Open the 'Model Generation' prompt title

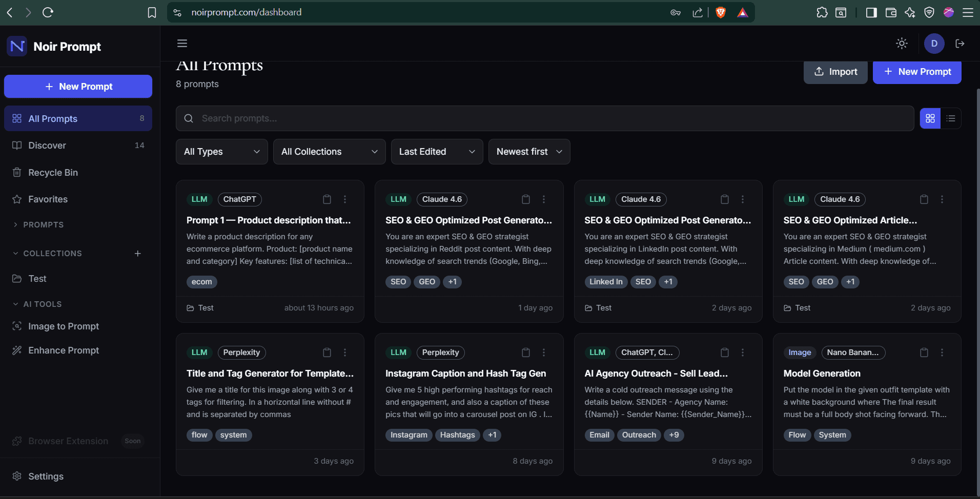(822, 373)
